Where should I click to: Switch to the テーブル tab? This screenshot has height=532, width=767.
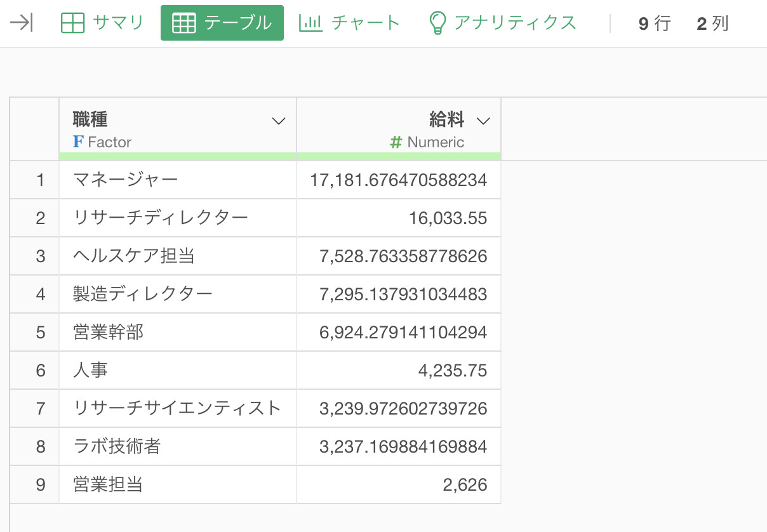tap(222, 23)
